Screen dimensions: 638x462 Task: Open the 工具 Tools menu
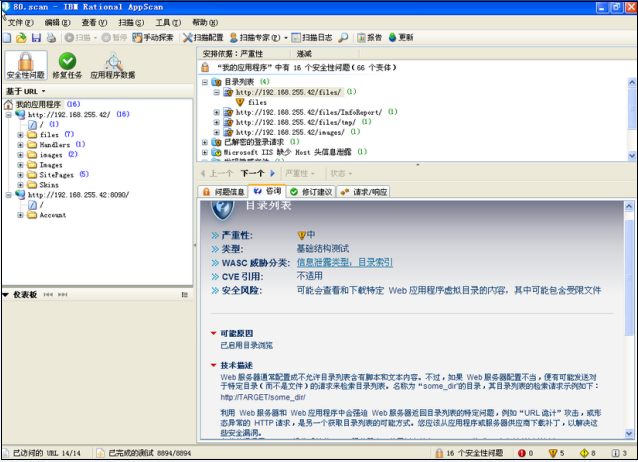pos(168,22)
